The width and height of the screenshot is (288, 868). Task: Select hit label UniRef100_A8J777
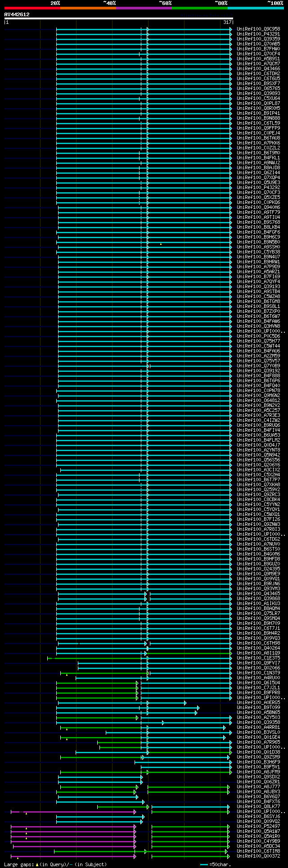pos(258,787)
